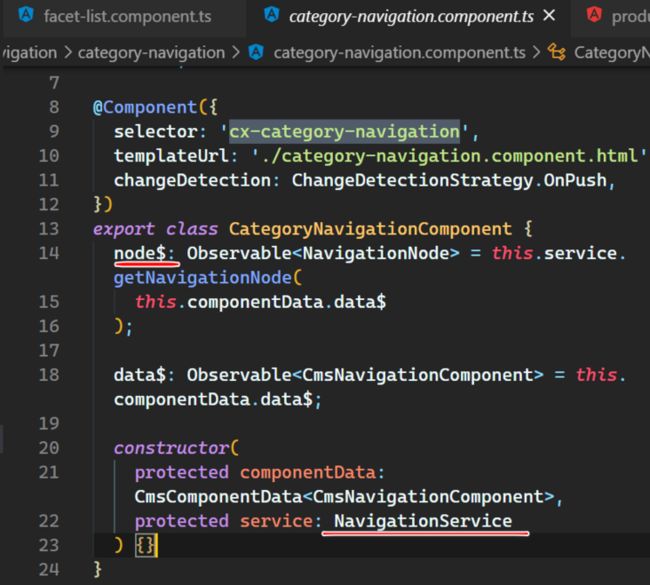Image resolution: width=650 pixels, height=585 pixels.
Task: Click empty braces {} on line 23
Action: point(146,545)
